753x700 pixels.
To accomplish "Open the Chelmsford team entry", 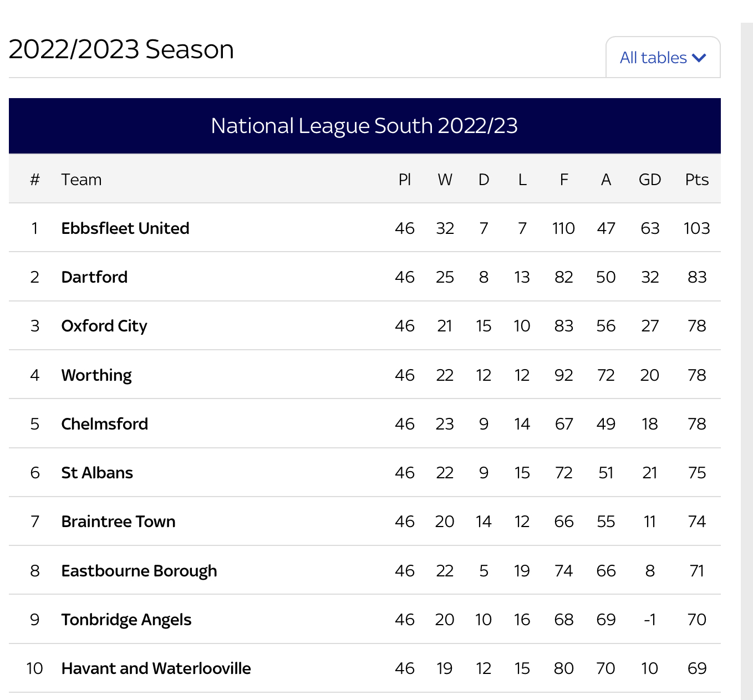I will [104, 423].
